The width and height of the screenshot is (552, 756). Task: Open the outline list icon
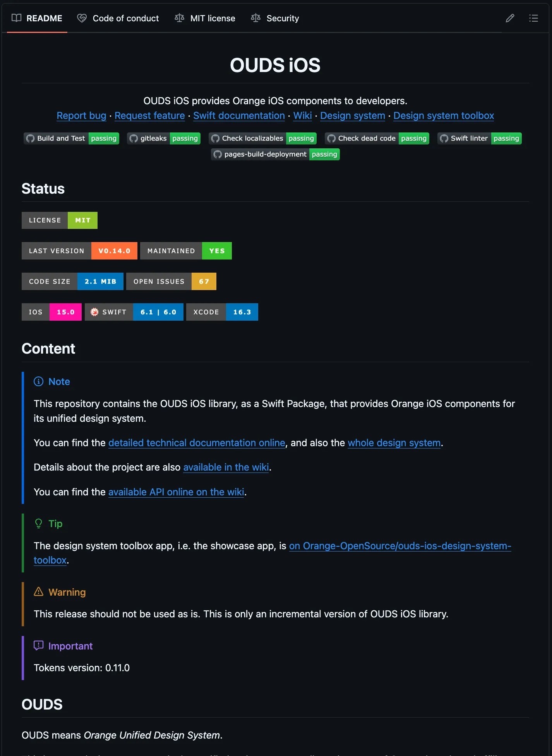tap(533, 18)
